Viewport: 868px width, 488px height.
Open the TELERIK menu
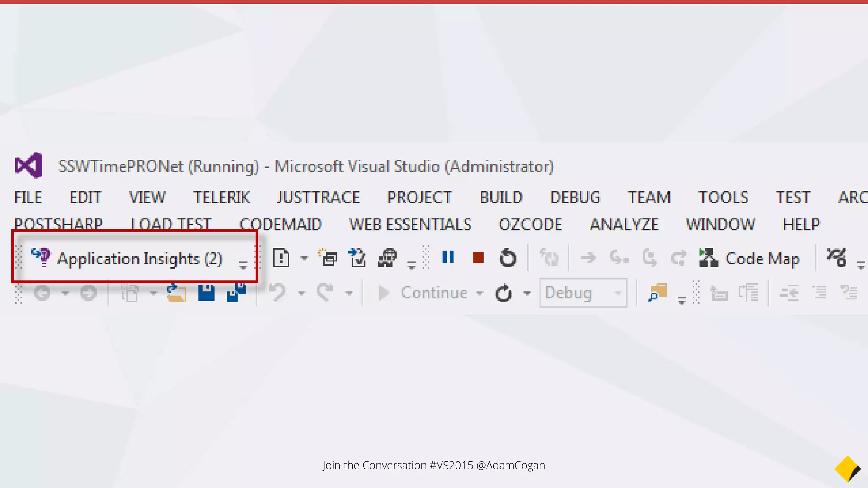222,197
